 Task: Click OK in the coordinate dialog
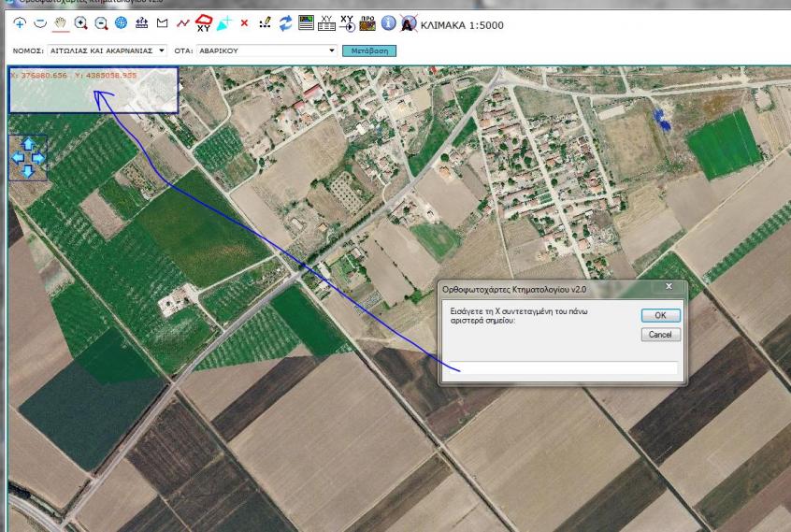pyautogui.click(x=661, y=315)
